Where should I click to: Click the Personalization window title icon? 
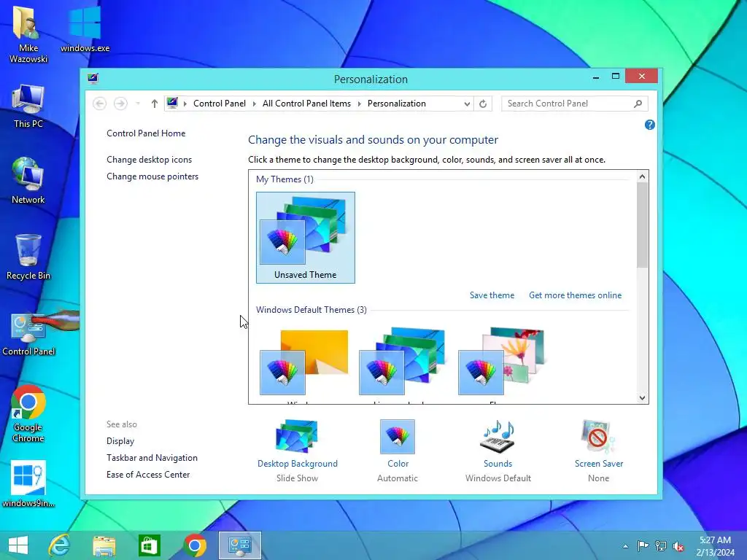(x=93, y=79)
